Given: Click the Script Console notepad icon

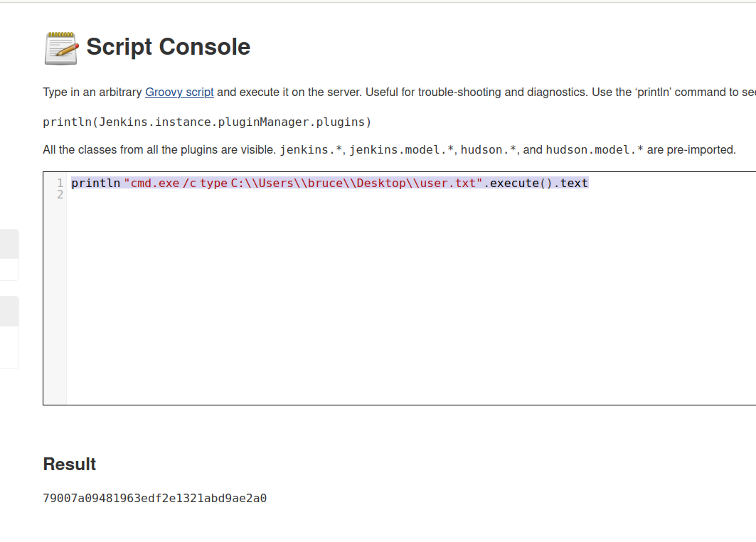Looking at the screenshot, I should 61,48.
